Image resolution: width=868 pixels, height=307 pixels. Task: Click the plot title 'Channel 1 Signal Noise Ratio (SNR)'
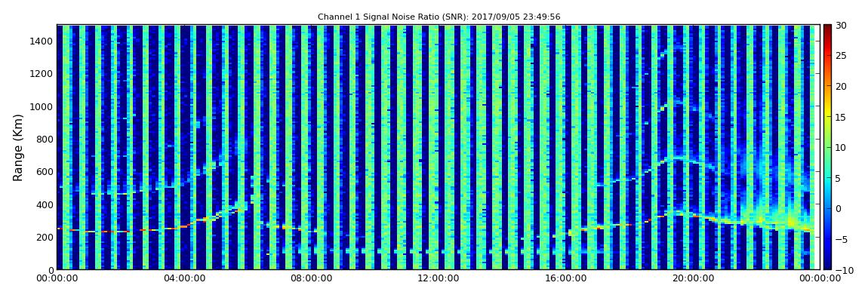pos(439,17)
